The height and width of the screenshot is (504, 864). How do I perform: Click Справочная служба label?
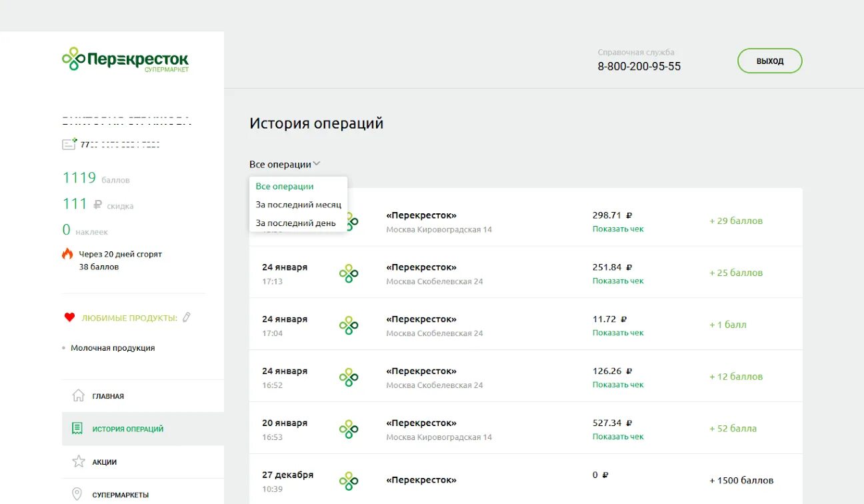click(636, 52)
